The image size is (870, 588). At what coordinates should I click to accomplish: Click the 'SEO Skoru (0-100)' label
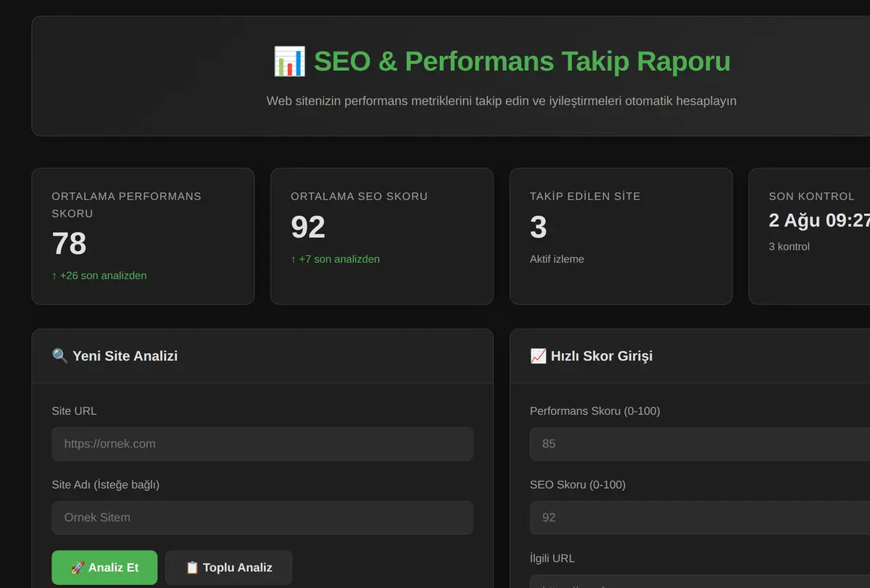tap(578, 485)
